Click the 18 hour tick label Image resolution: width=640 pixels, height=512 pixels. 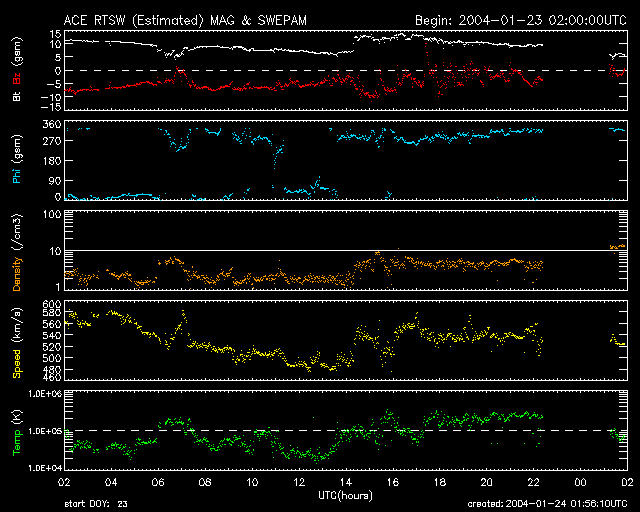click(x=440, y=482)
